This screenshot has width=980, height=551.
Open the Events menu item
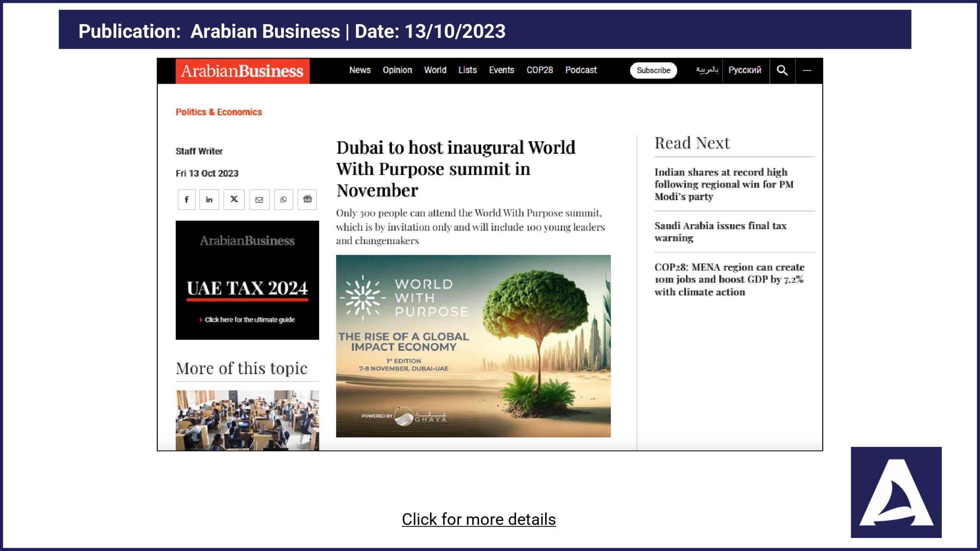pyautogui.click(x=501, y=70)
